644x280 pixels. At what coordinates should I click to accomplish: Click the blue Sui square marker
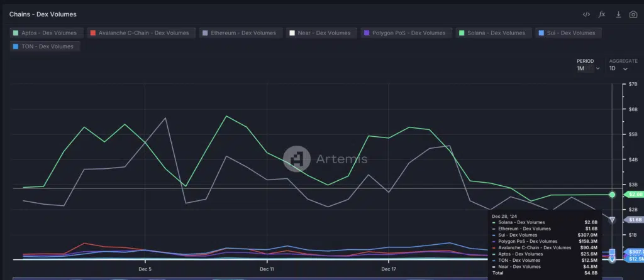pos(612,252)
